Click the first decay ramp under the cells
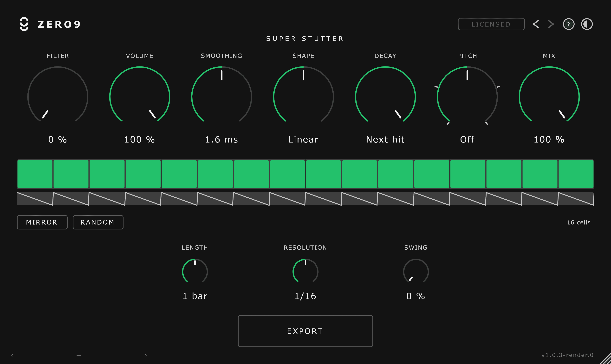Screen dimensions: 611x364 click(35, 199)
